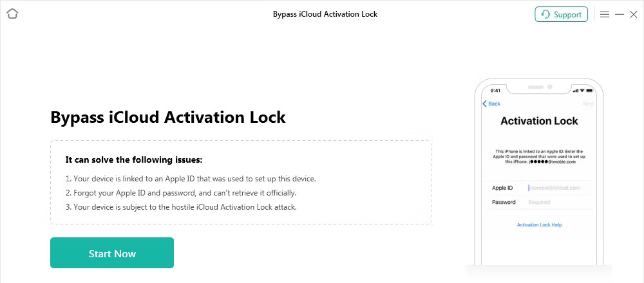Image resolution: width=644 pixels, height=283 pixels.
Task: Click the 9:41 time in phone mockup
Action: [495, 90]
